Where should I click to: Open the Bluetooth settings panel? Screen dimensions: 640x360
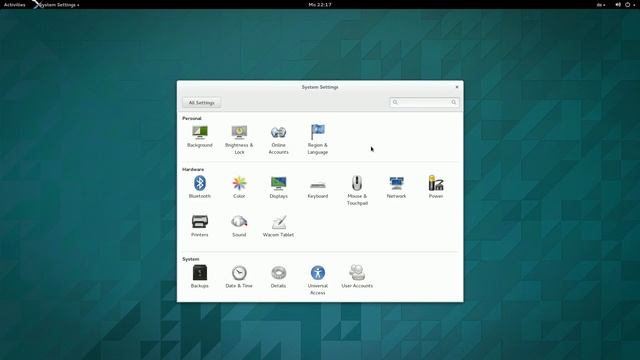pos(200,187)
